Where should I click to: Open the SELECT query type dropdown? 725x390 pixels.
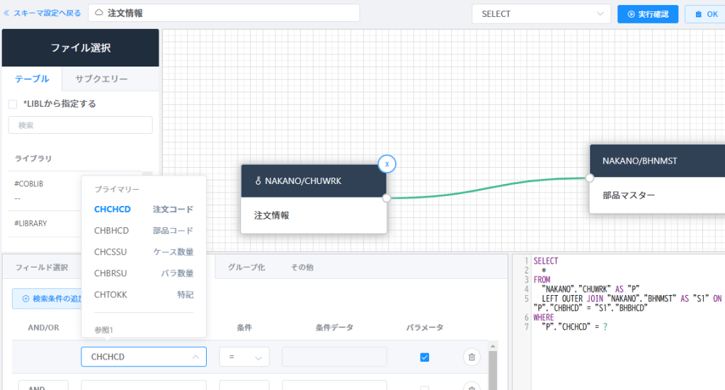click(541, 14)
